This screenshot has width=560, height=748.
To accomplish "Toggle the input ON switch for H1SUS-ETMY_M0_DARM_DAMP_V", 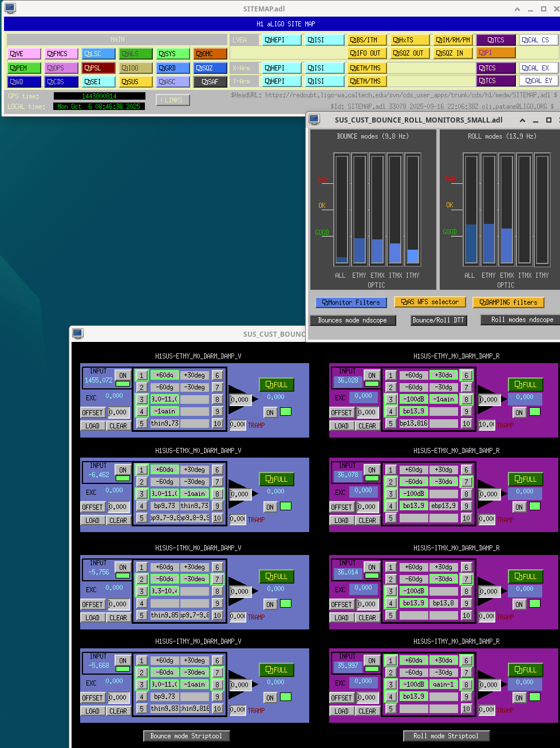I will (123, 376).
